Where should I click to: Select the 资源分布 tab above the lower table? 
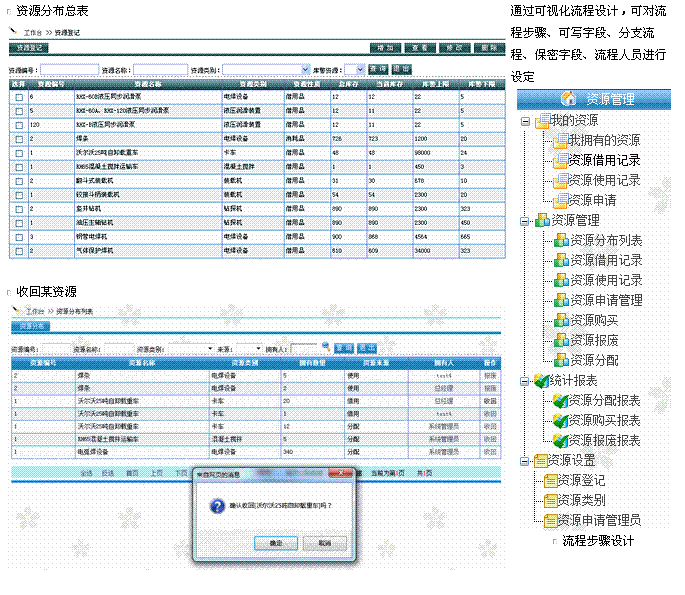[31, 326]
